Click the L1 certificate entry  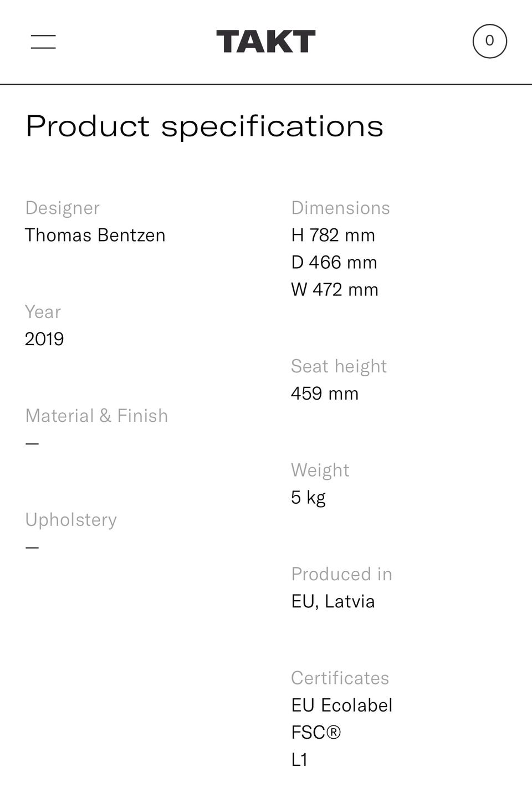tap(299, 759)
